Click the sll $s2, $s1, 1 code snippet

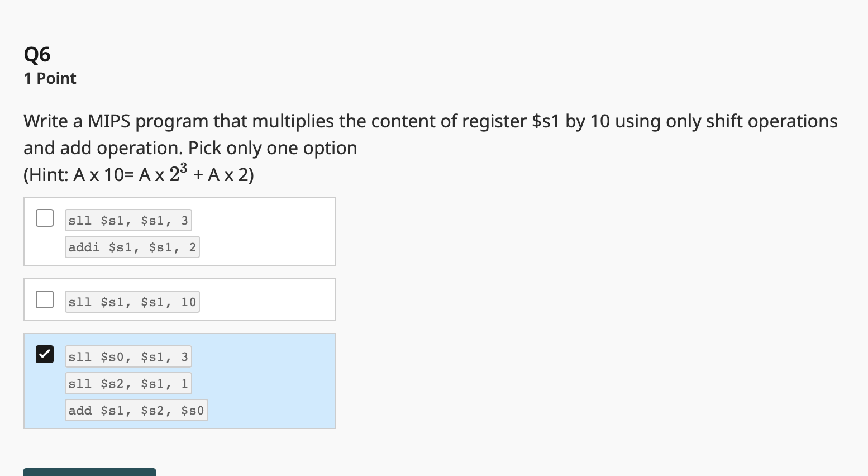pos(128,383)
